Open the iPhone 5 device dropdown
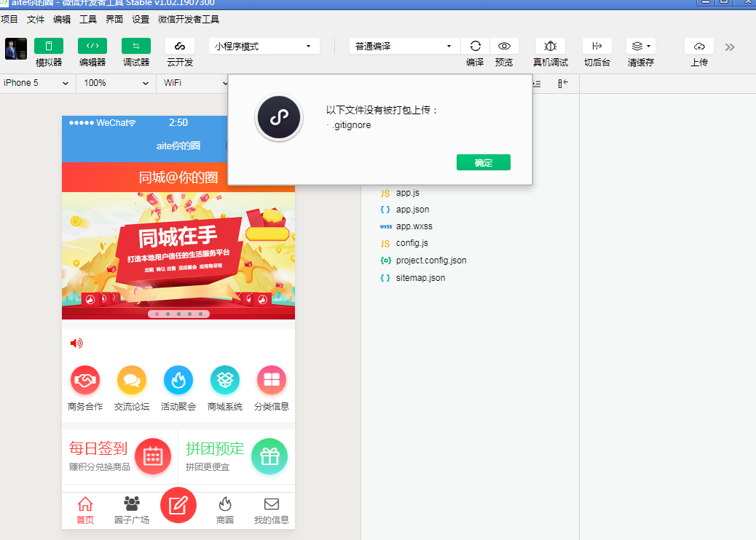Image resolution: width=756 pixels, height=540 pixels. click(x=36, y=83)
